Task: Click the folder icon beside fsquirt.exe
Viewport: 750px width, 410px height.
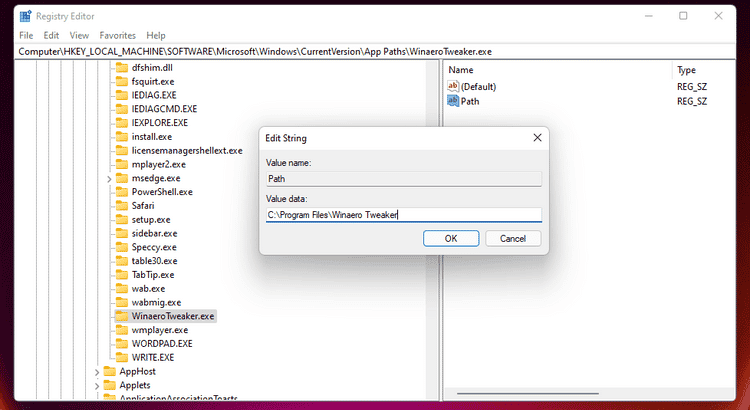Action: 122,81
